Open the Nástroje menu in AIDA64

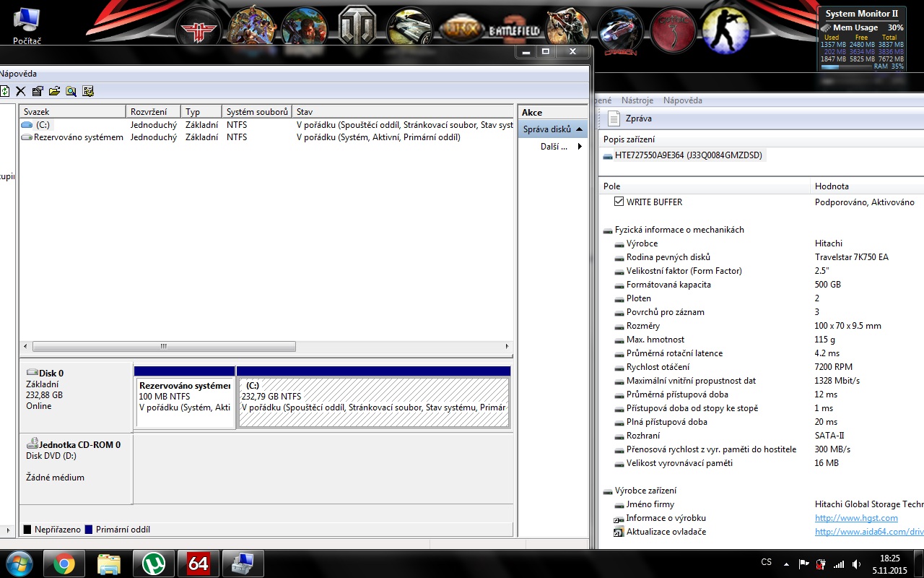point(637,100)
